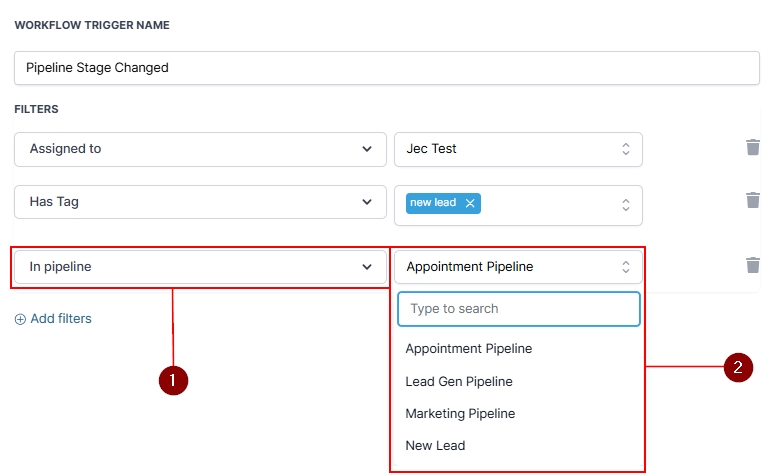Click the new lead tag chip
Viewport: 782px width, 475px height.
433,203
